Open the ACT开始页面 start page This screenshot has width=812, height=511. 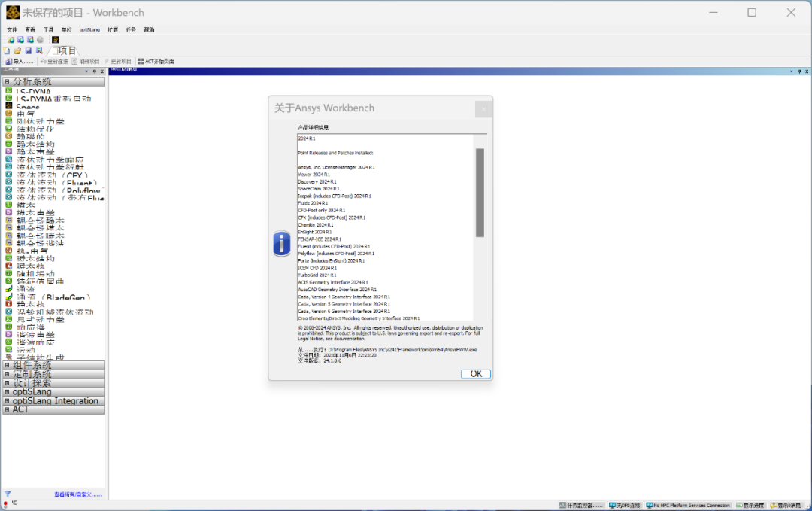156,61
